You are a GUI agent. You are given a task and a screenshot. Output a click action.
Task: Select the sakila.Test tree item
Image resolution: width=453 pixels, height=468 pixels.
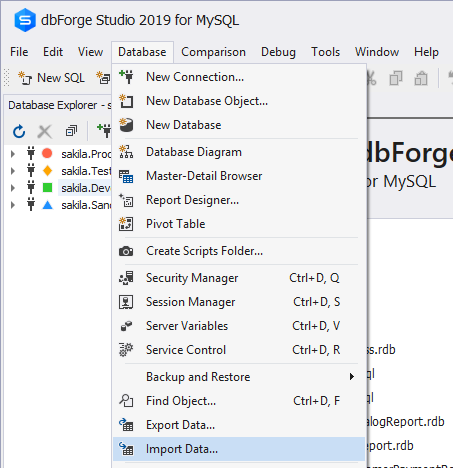point(86,171)
